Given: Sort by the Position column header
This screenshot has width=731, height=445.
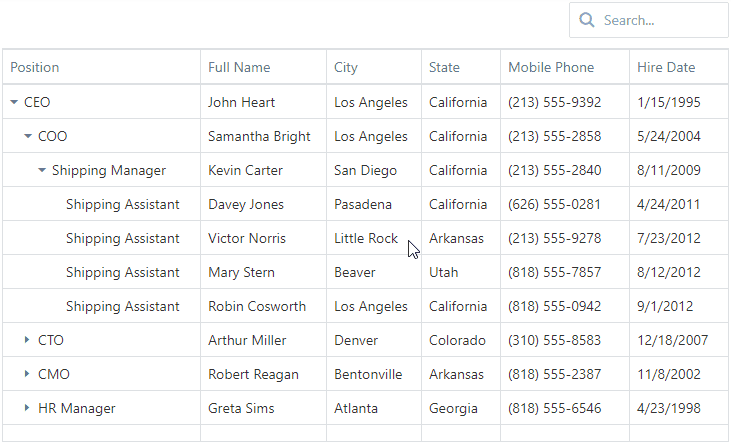Looking at the screenshot, I should [x=35, y=67].
